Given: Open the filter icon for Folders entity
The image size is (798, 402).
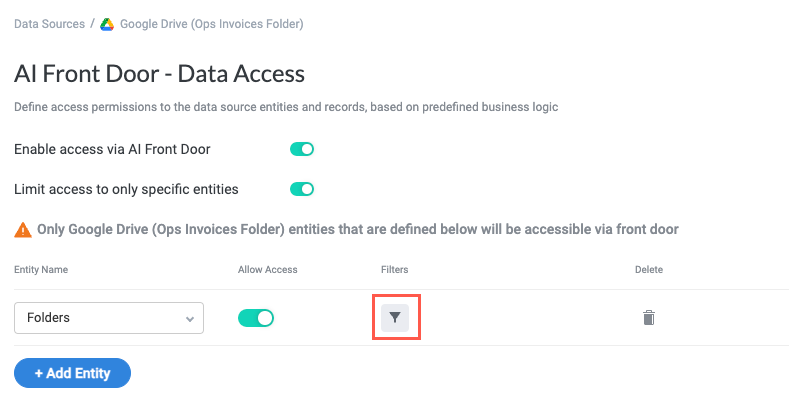Looking at the screenshot, I should (395, 318).
